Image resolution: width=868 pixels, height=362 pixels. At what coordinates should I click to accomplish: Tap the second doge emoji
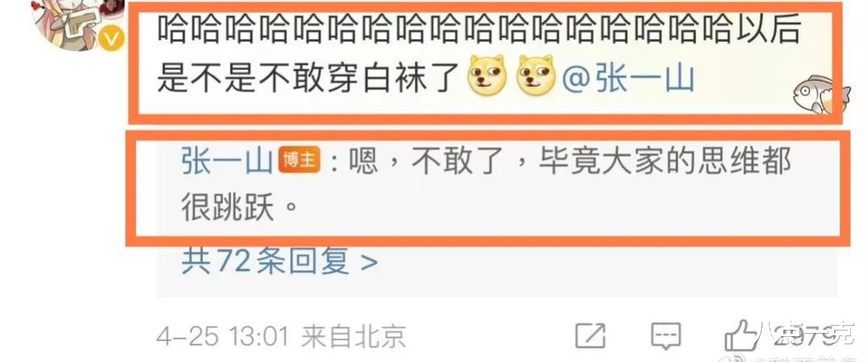point(535,75)
